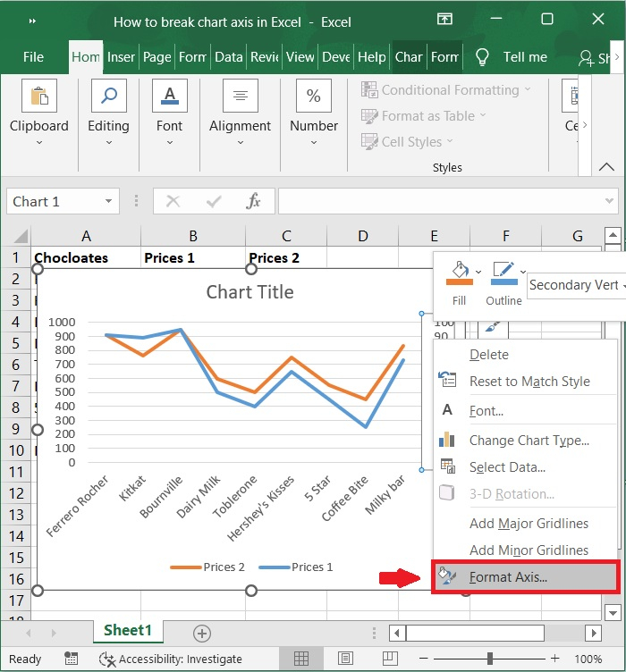Viewport: 626px width, 672px height.
Task: Select Change Chart Type option
Action: (x=526, y=441)
